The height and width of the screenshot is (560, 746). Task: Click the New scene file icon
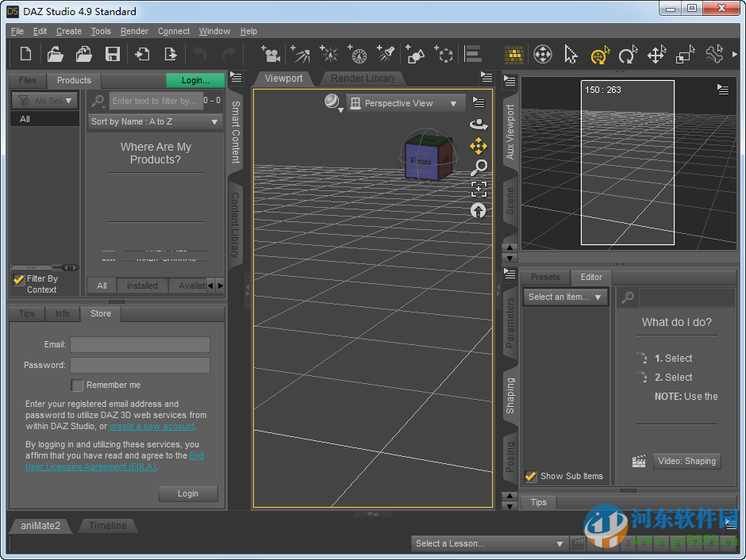26,55
